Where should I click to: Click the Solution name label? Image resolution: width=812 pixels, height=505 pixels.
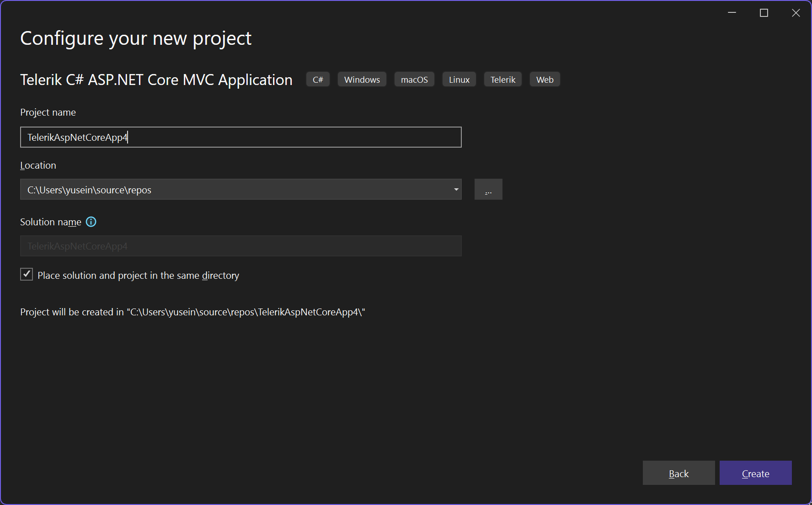pos(51,222)
